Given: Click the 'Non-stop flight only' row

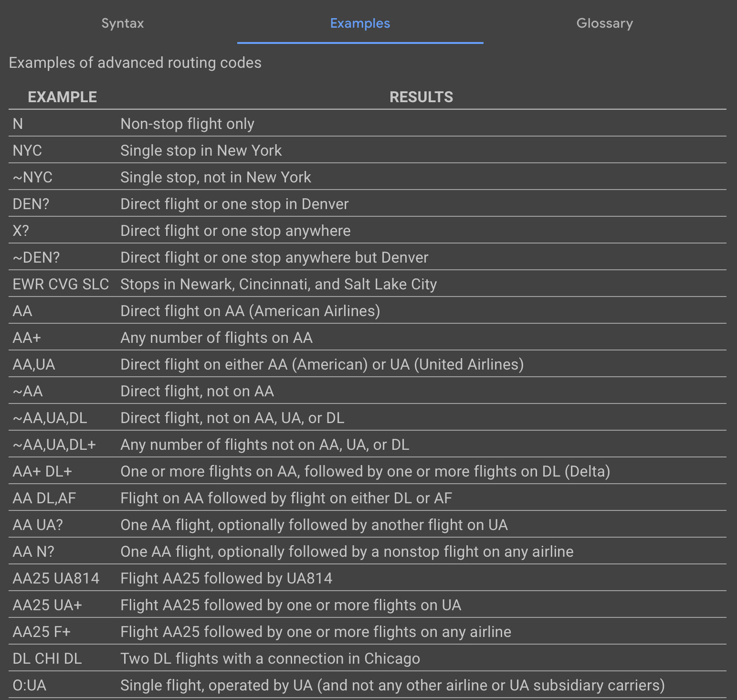Looking at the screenshot, I should point(187,124).
